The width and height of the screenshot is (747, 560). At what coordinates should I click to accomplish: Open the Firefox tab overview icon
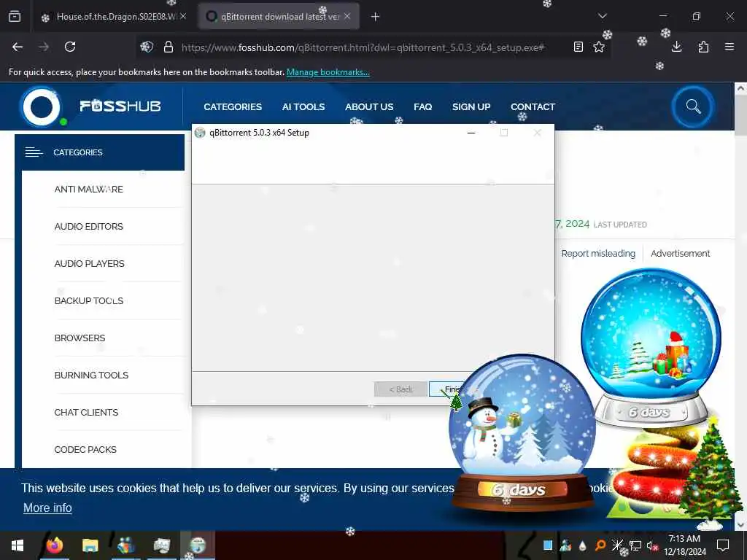15,17
